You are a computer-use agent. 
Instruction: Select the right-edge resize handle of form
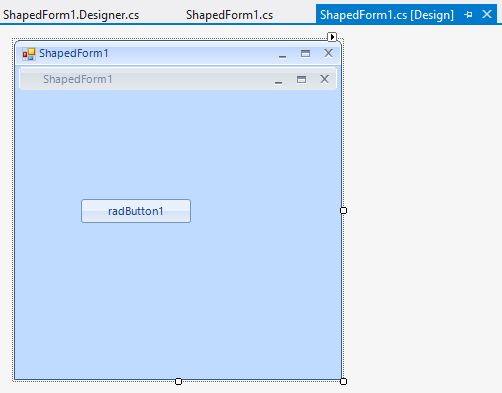click(x=343, y=211)
